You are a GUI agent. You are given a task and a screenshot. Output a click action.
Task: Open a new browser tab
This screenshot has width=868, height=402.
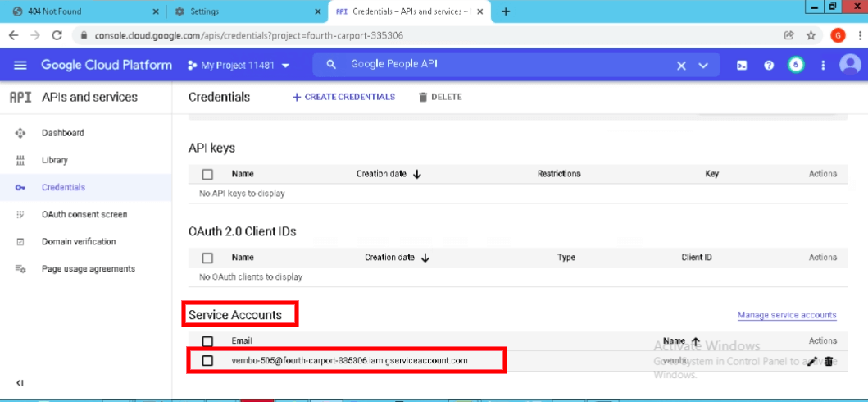505,11
